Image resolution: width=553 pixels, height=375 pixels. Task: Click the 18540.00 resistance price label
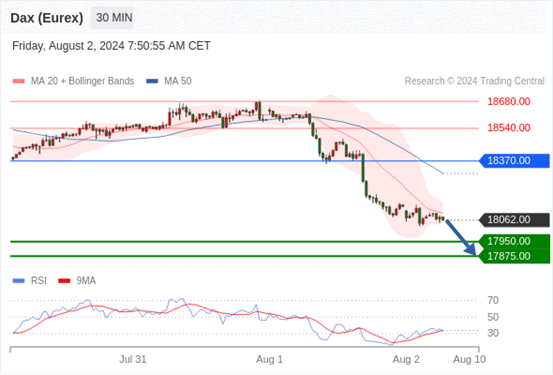[509, 128]
